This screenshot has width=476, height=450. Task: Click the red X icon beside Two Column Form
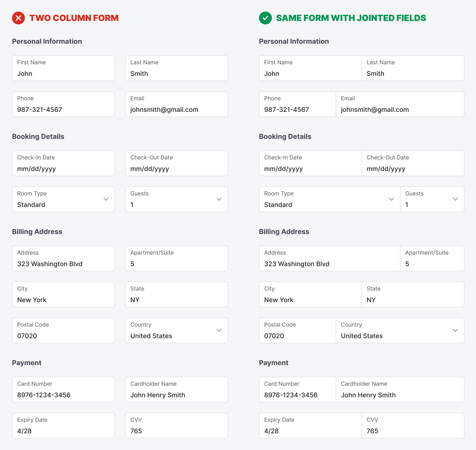(x=18, y=18)
